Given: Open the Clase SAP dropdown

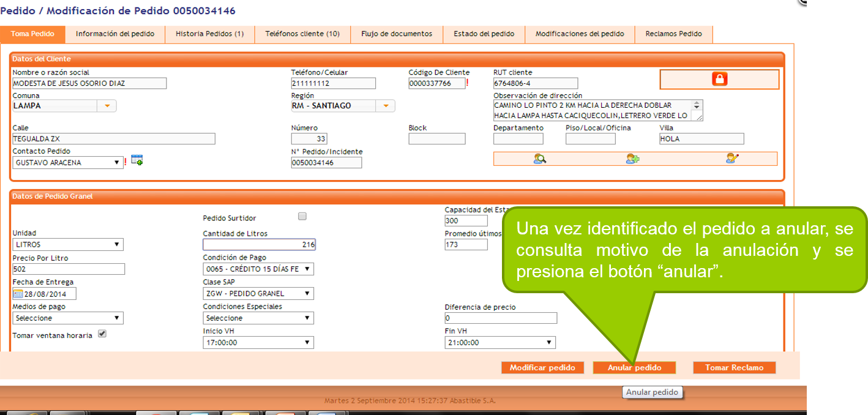Looking at the screenshot, I should 258,294.
